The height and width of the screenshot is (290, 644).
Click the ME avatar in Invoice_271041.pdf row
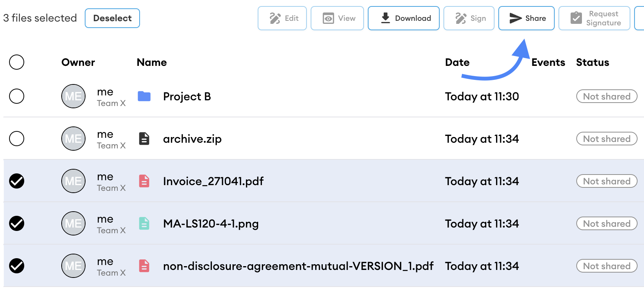pos(73,181)
